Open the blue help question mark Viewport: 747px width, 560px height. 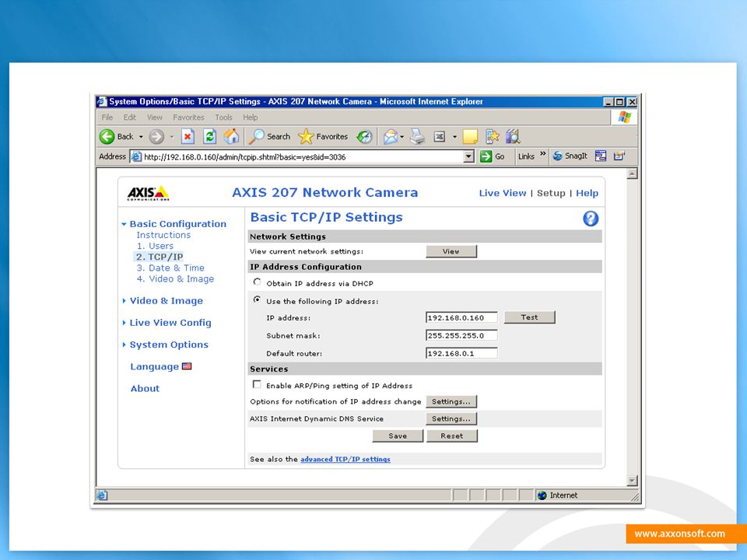point(591,219)
